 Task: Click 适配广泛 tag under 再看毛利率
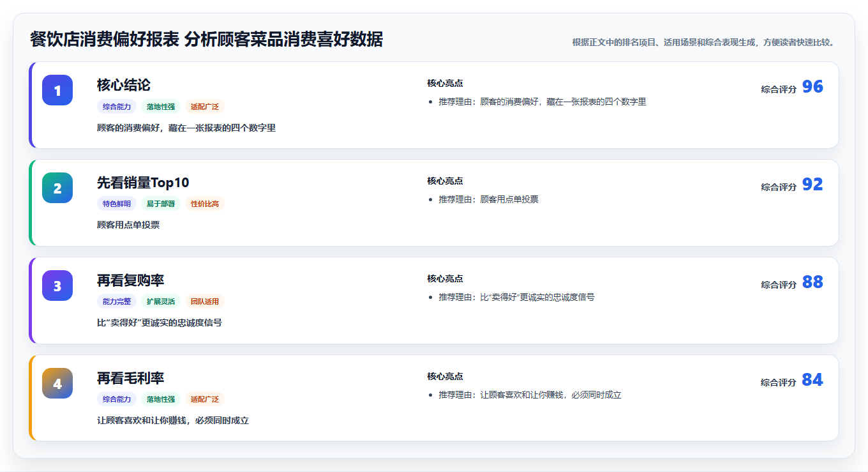pos(205,399)
